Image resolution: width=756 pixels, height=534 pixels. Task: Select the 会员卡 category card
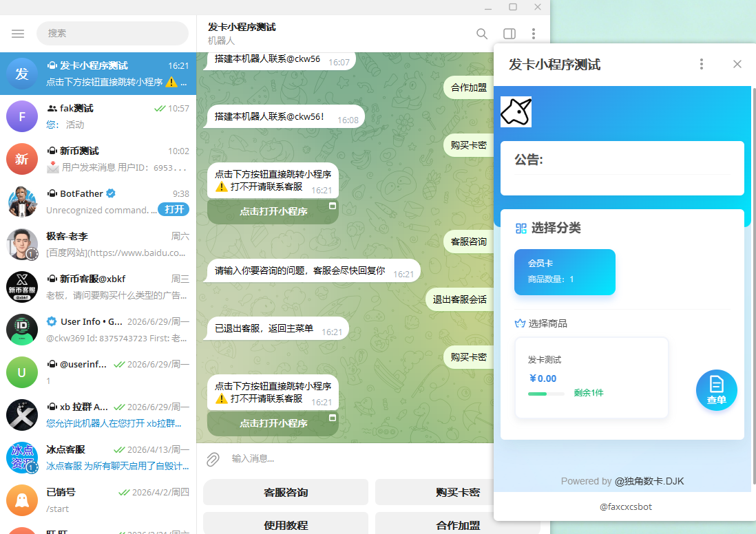click(x=565, y=272)
